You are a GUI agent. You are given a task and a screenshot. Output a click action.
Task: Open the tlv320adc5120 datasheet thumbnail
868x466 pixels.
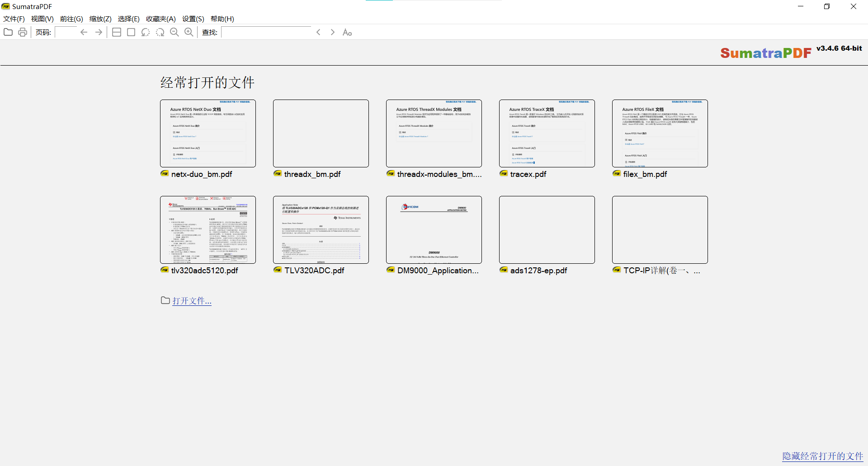[x=208, y=230]
